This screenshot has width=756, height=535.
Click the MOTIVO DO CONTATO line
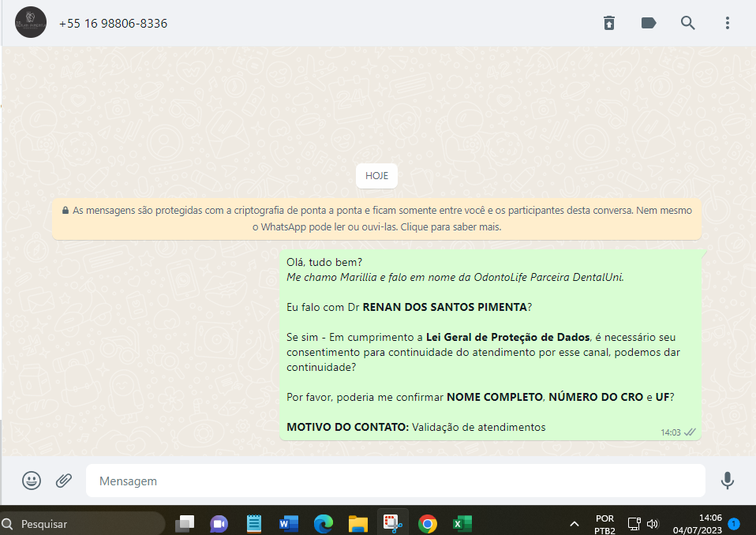click(x=416, y=427)
